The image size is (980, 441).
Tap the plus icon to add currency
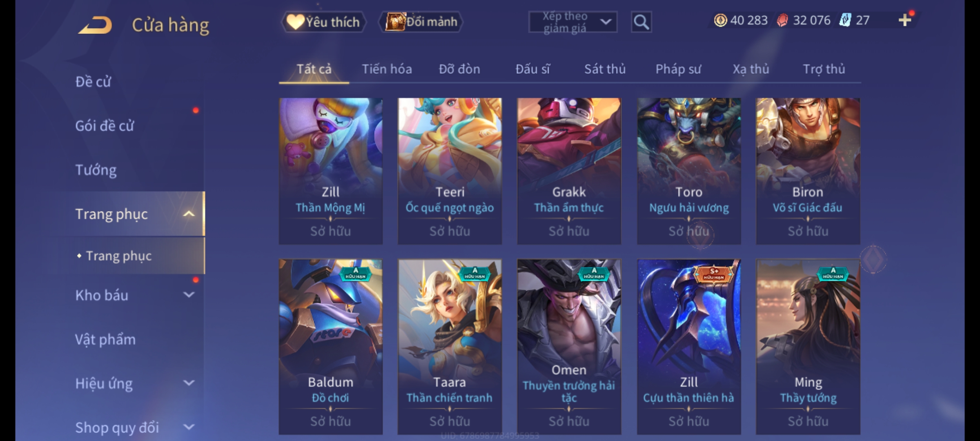[x=905, y=20]
